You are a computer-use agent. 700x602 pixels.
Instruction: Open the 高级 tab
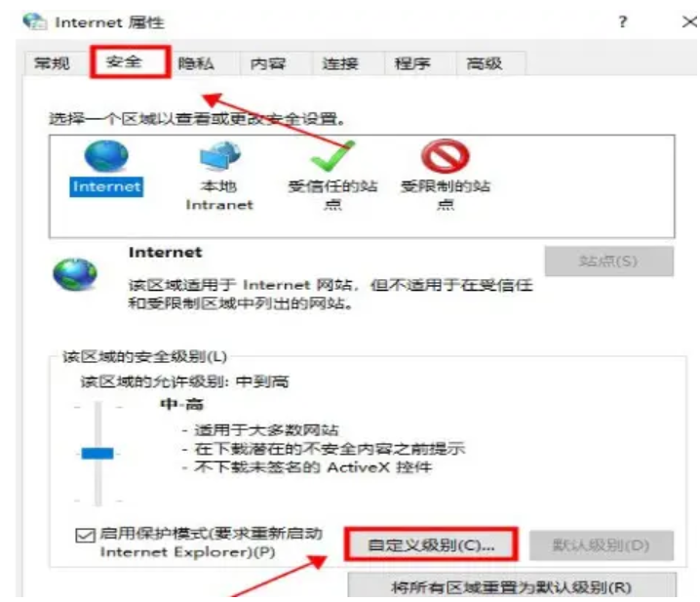pos(485,63)
